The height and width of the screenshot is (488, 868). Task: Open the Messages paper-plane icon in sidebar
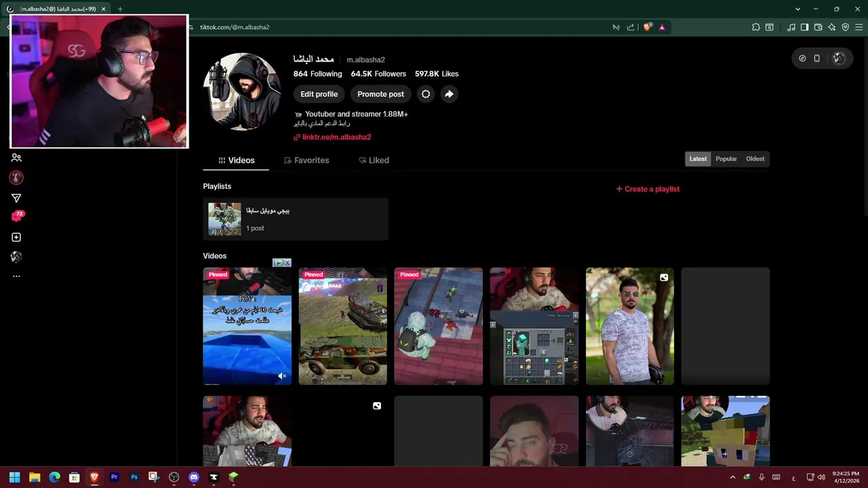point(16,198)
